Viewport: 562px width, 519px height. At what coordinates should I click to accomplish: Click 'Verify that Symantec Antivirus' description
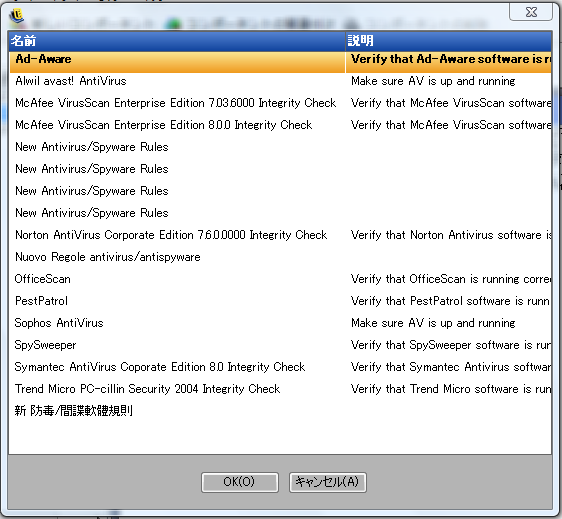coord(448,367)
